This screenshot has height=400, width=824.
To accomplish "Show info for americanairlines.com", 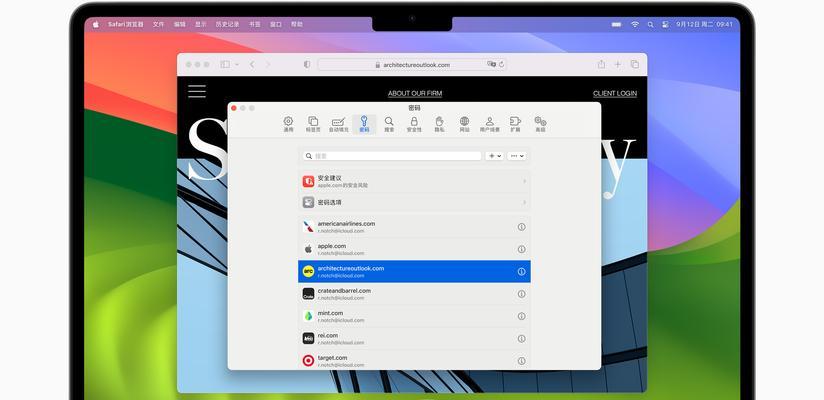I will (521, 227).
